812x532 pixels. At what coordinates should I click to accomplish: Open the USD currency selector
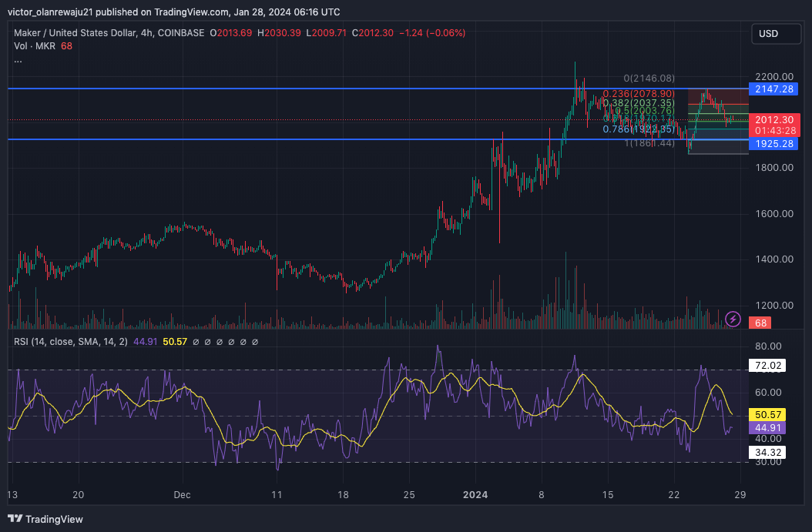click(775, 33)
